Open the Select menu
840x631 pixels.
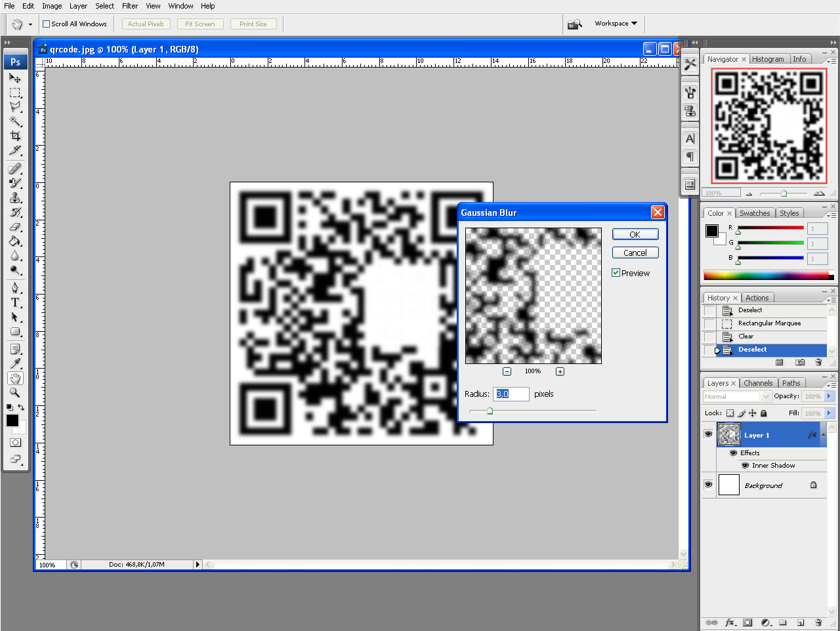(x=104, y=6)
